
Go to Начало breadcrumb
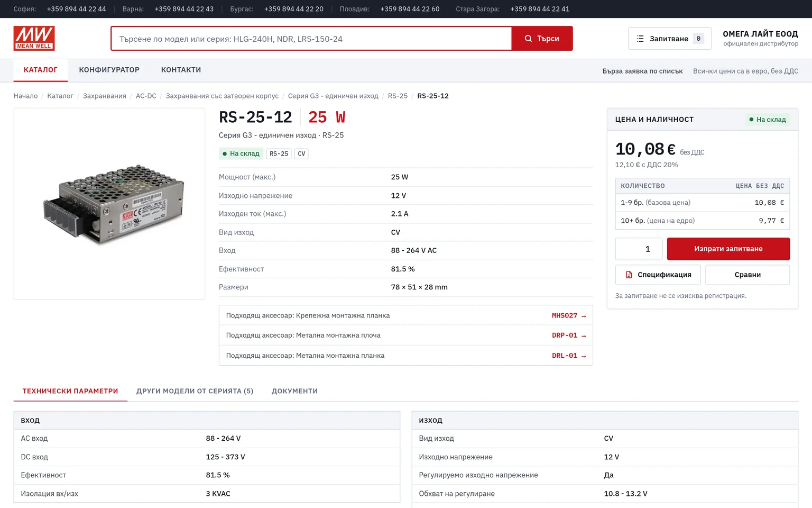tap(25, 96)
